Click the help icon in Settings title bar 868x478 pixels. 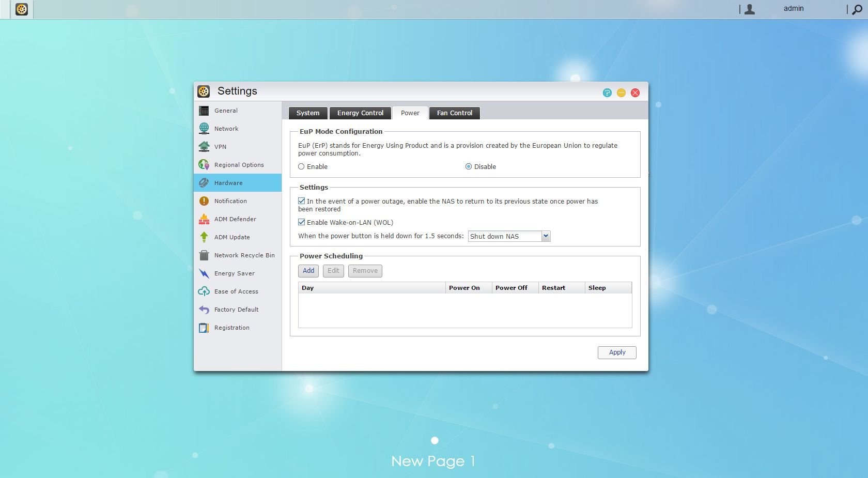click(x=607, y=92)
